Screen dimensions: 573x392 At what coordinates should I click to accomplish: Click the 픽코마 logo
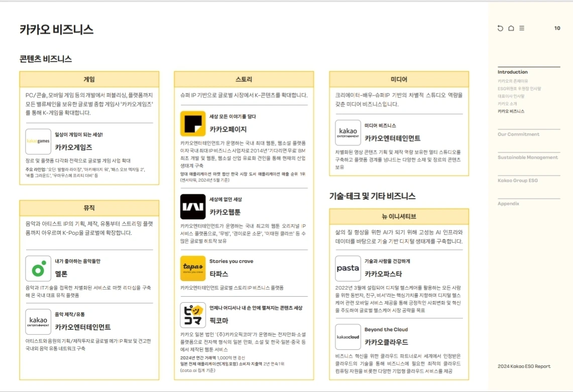193,315
